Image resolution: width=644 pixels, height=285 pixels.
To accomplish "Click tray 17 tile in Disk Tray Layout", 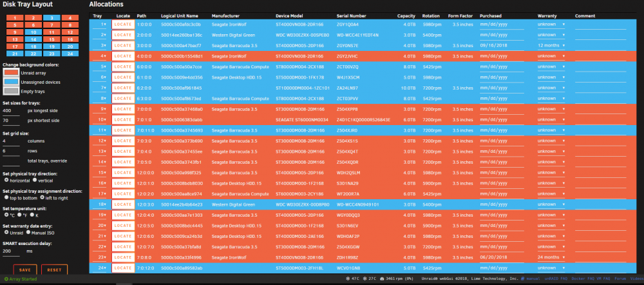I will tap(15, 46).
